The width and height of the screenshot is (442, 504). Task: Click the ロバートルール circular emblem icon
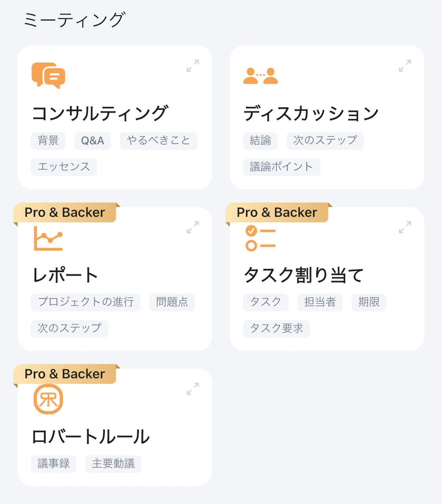click(x=48, y=399)
